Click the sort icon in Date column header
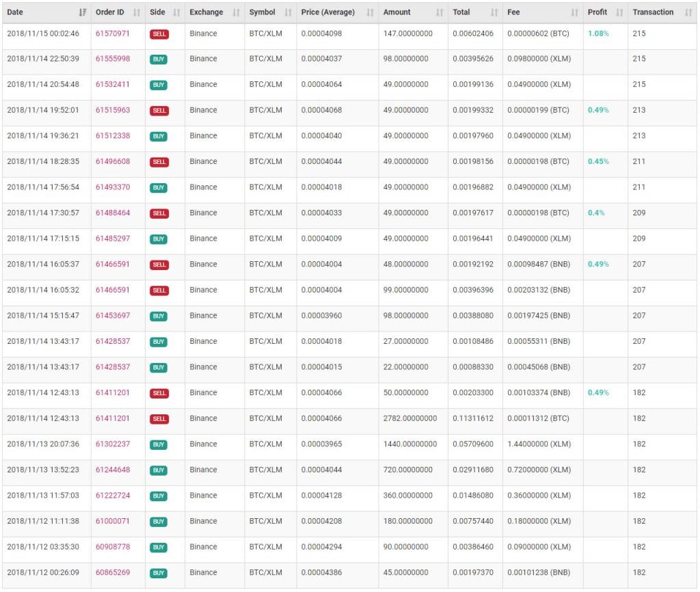The width and height of the screenshot is (700, 592). tap(83, 12)
